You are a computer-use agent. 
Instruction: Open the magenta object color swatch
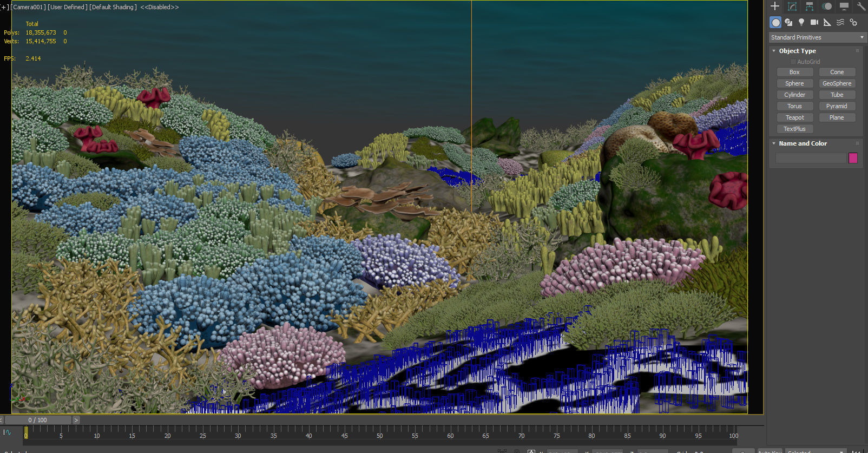coord(853,158)
